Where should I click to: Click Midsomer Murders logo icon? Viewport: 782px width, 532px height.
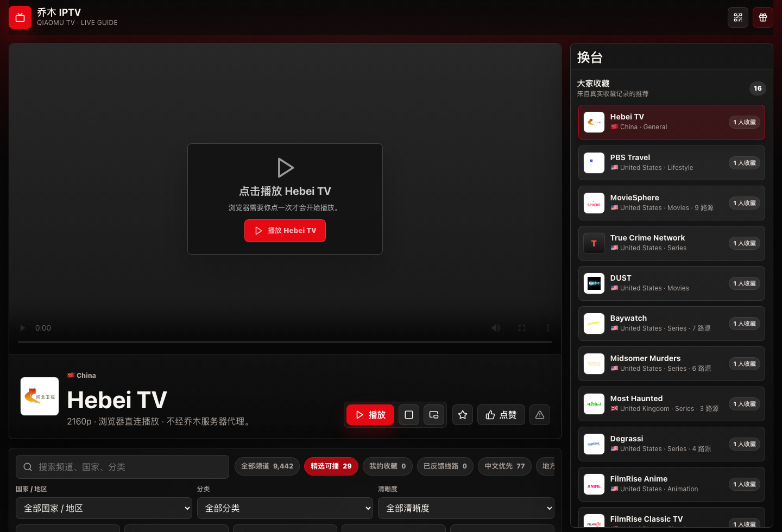pyautogui.click(x=594, y=364)
